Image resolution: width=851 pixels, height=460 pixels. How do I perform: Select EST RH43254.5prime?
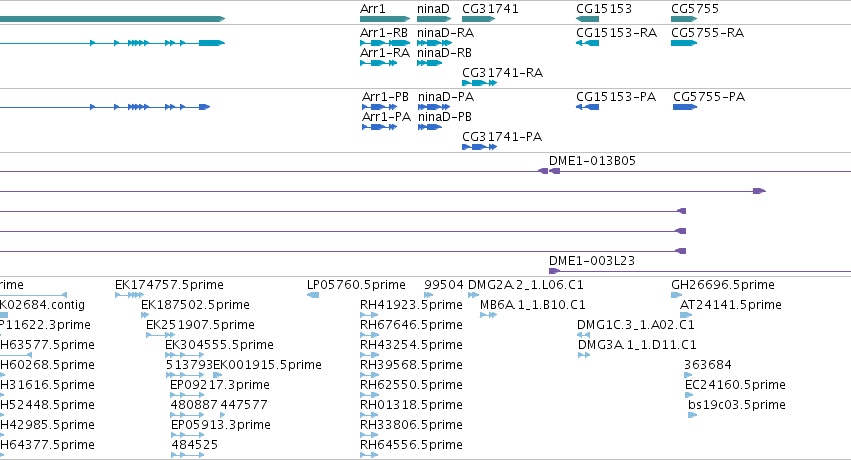tap(411, 345)
